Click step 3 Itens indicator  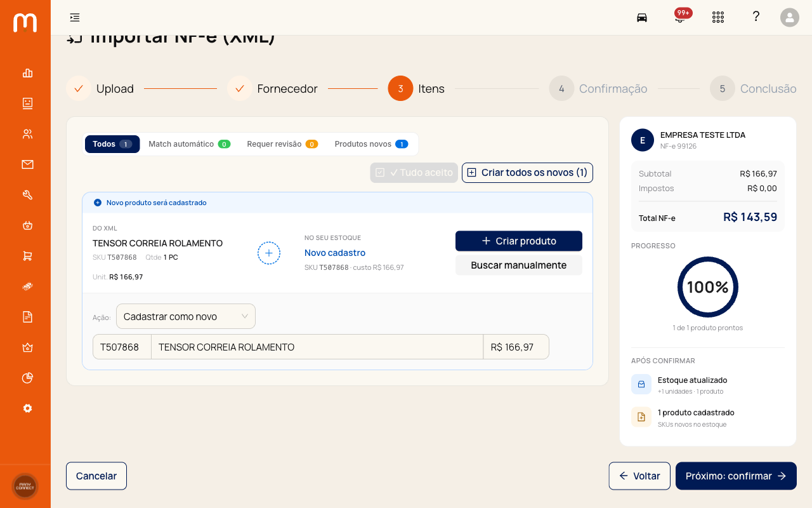point(416,89)
